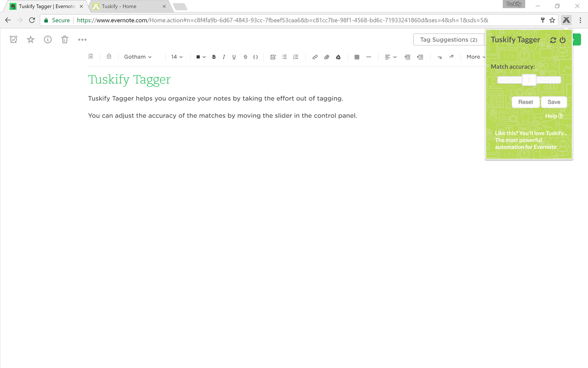This screenshot has width=588, height=368.
Task: Click the notebook icon in editor toolbar
Action: tap(90, 57)
